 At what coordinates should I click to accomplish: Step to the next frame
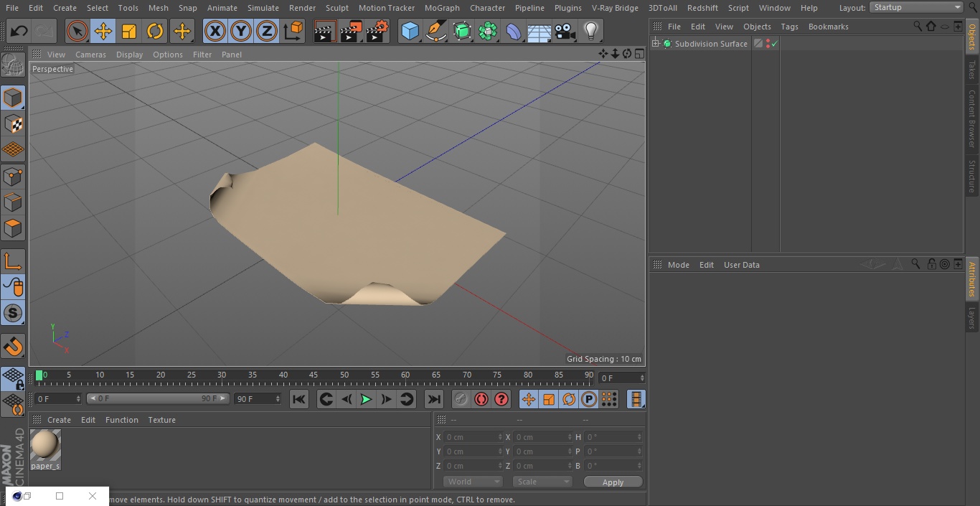coord(386,399)
